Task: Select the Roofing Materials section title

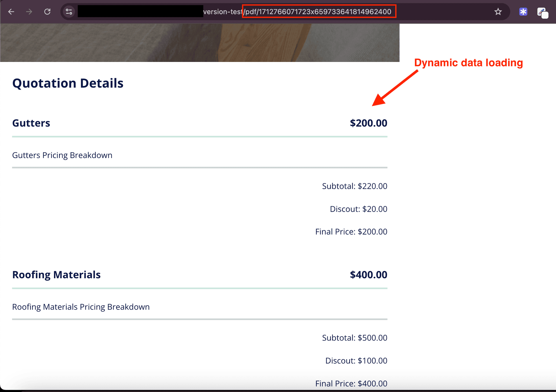Action: point(56,275)
